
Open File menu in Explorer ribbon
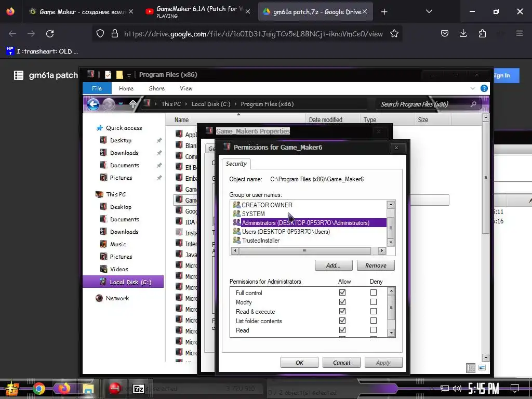tap(97, 88)
